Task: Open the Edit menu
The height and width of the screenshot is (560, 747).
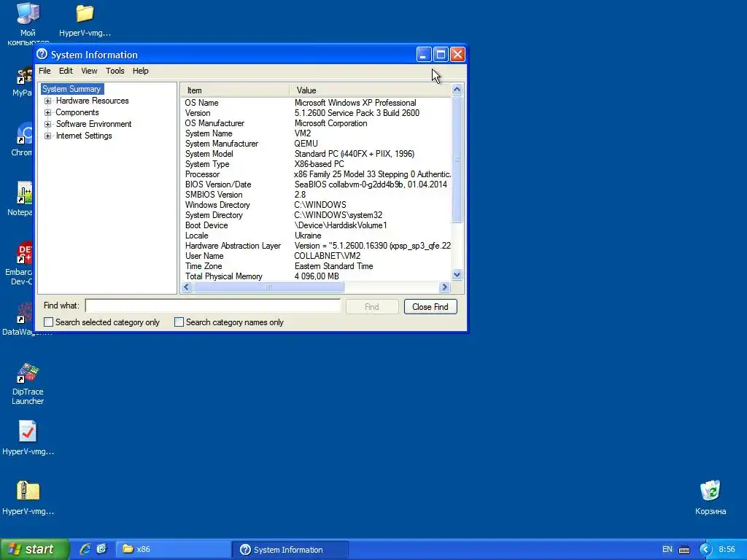Action: point(66,71)
